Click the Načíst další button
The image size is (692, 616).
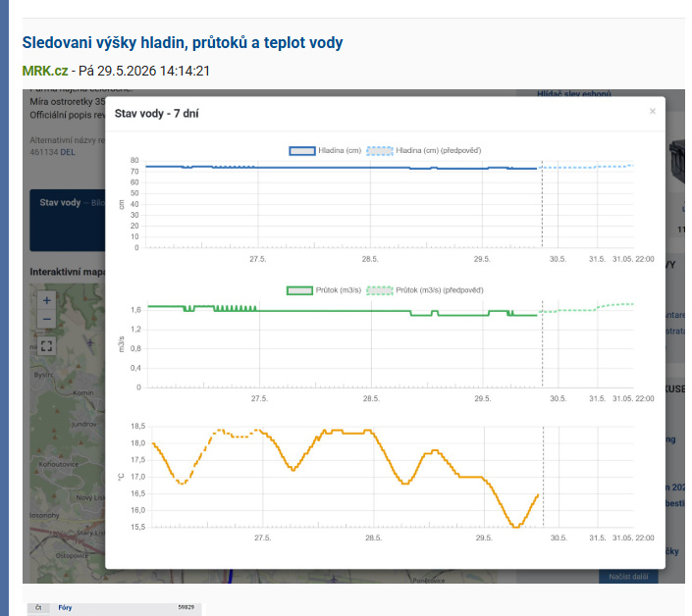click(628, 577)
